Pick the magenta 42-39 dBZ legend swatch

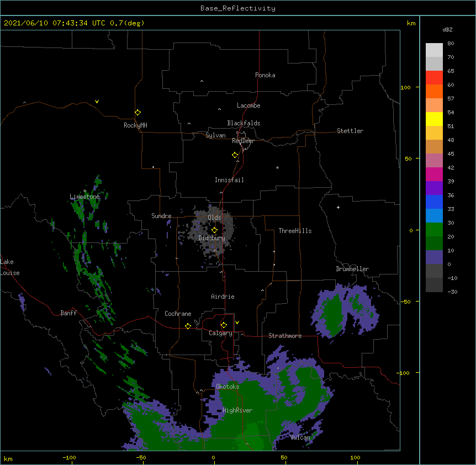[x=434, y=174]
